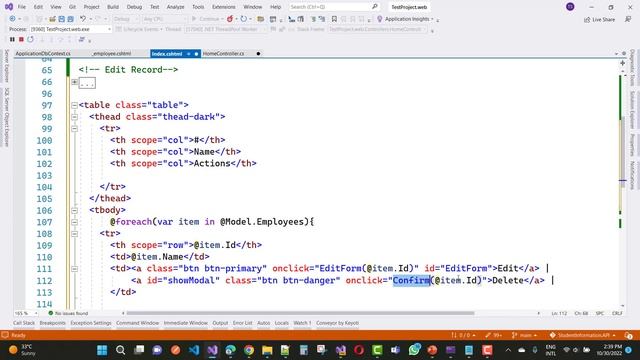Click the pending changes 99+ indicator
The height and width of the screenshot is (360, 640).
[x=493, y=335]
